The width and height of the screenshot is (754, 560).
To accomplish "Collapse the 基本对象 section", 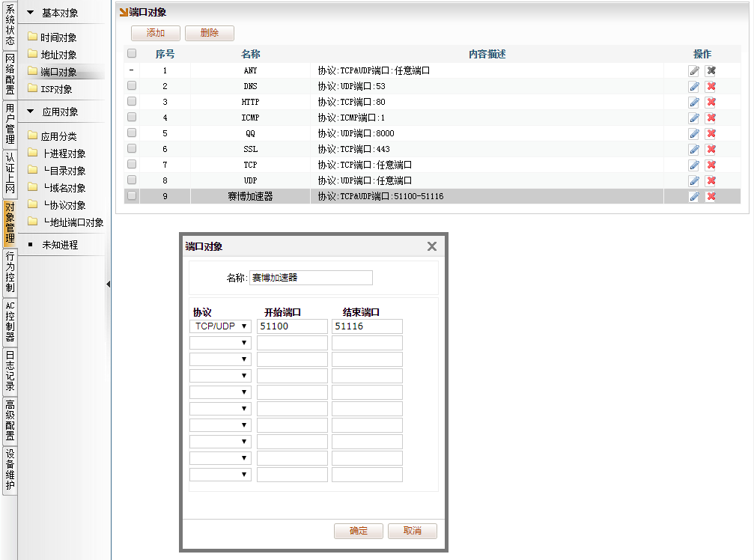I will pyautogui.click(x=31, y=13).
